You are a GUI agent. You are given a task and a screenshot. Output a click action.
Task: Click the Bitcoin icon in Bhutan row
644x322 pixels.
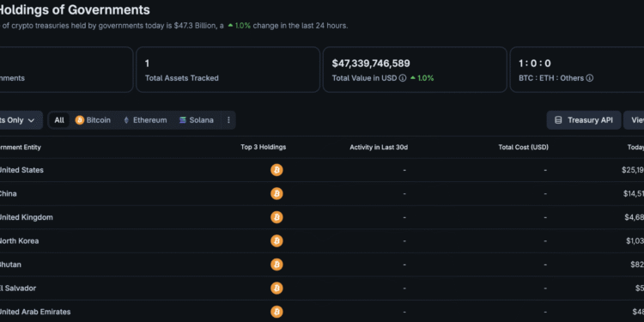[x=276, y=264]
